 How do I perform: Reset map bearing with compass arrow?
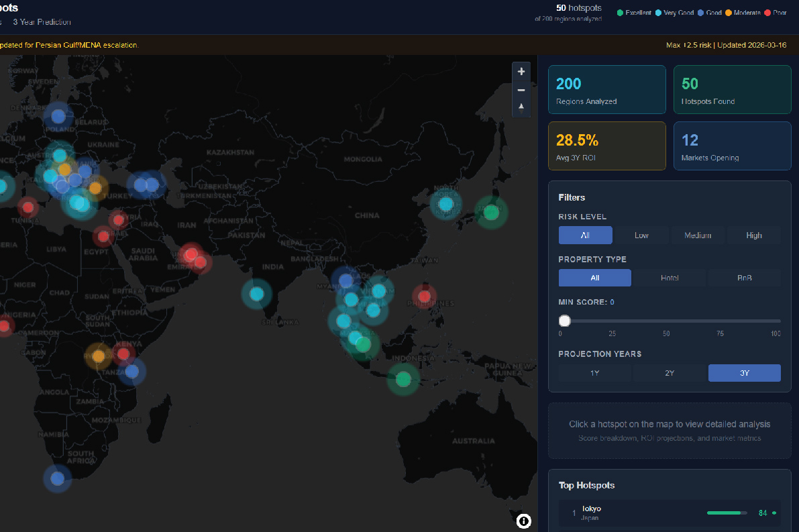tap(521, 107)
